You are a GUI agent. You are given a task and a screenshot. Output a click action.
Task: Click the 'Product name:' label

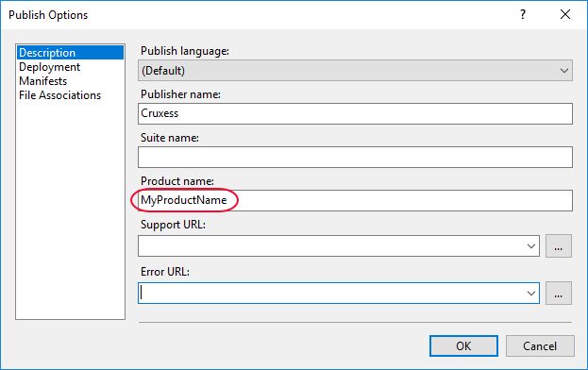177,181
